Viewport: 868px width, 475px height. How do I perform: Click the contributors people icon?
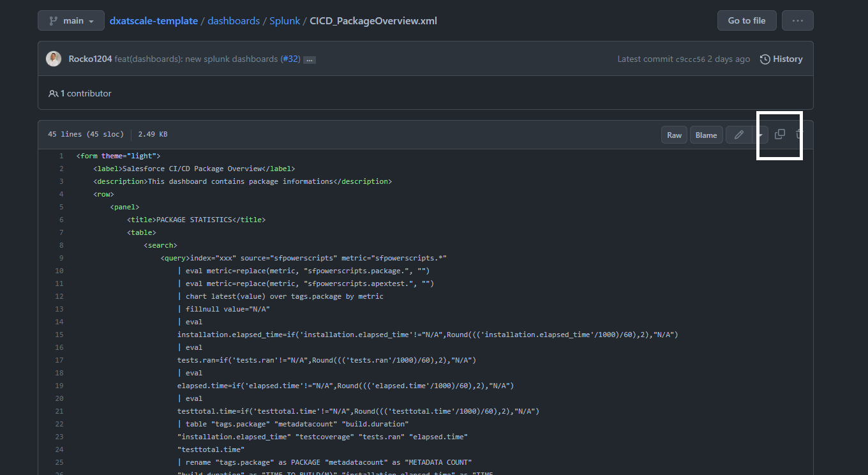[54, 93]
